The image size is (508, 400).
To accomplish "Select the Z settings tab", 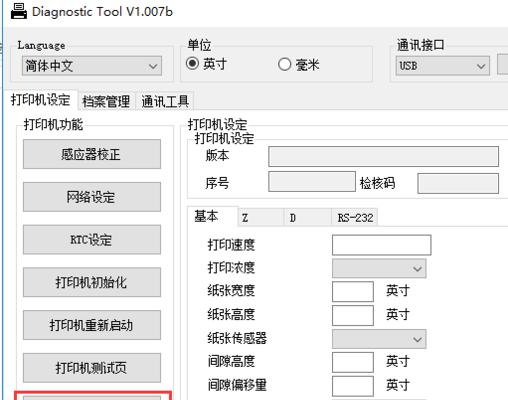I will click(x=261, y=218).
